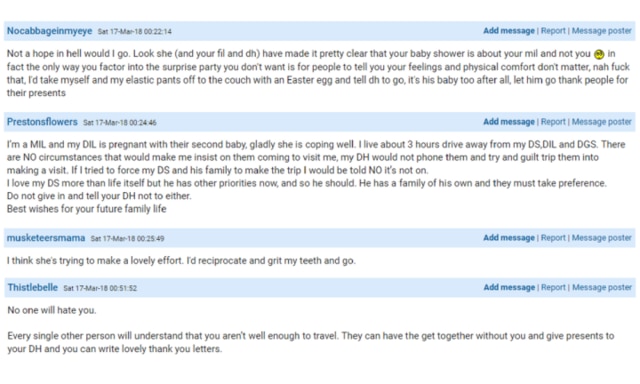
Task: Message poster Nocabbageinmyeye
Action: [601, 31]
